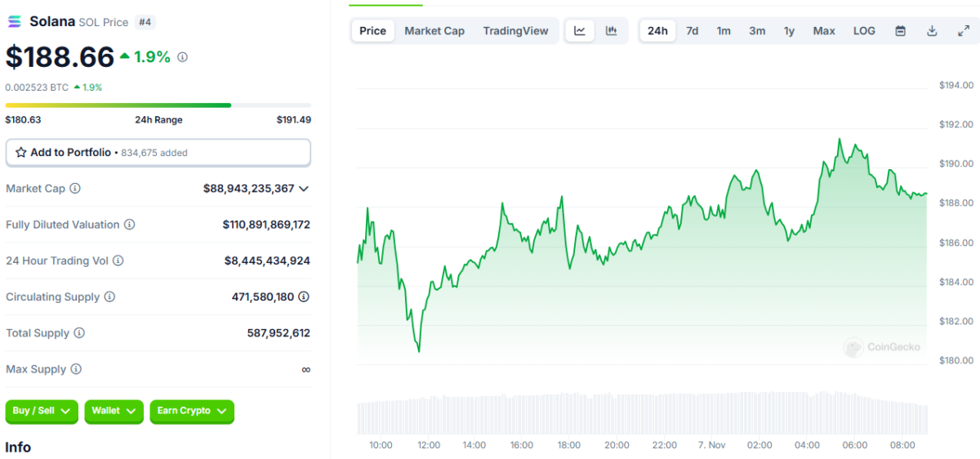The image size is (980, 459).
Task: Show Total Supply info icon
Action: click(79, 333)
